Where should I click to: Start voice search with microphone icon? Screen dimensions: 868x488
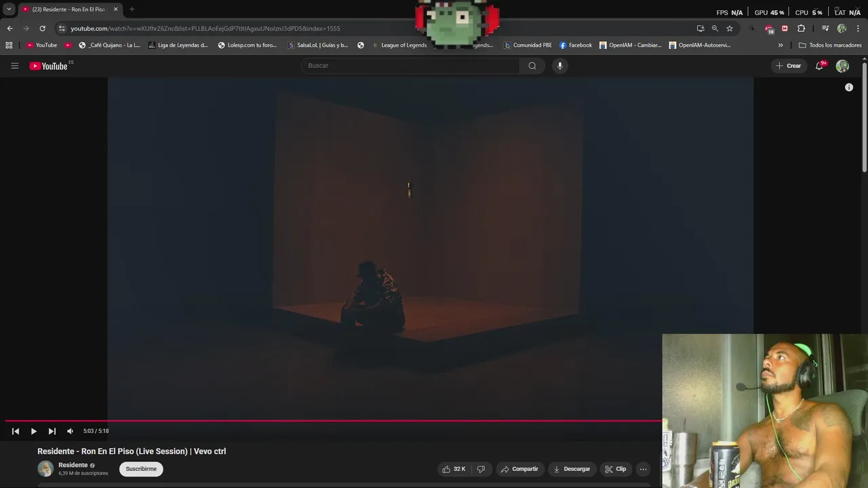pos(559,66)
